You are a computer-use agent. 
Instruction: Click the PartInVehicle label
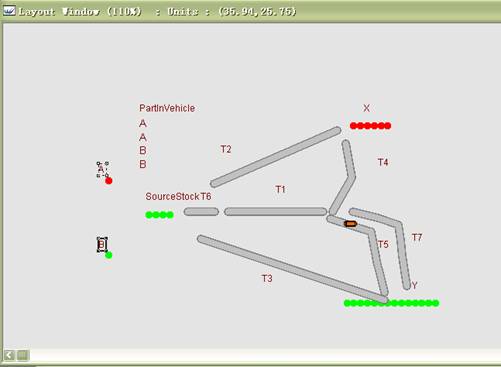click(x=167, y=108)
